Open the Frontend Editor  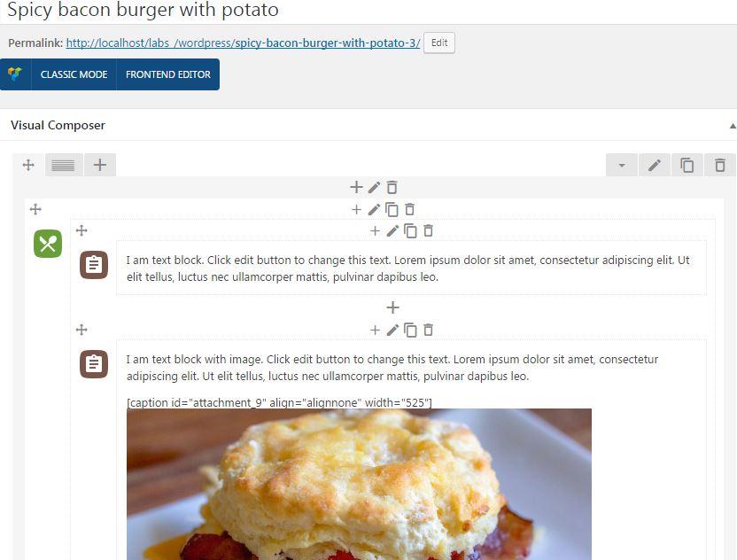pyautogui.click(x=167, y=74)
